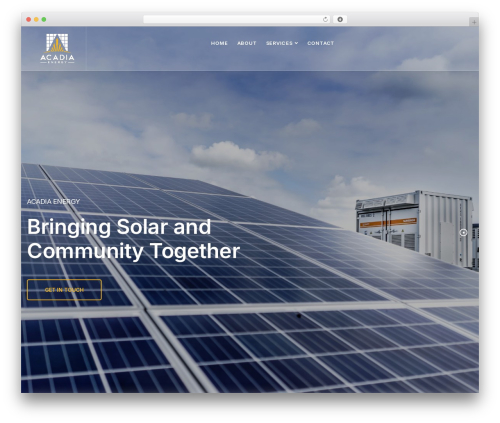The height and width of the screenshot is (423, 500).
Task: Click the round icon beside address bar
Action: [x=340, y=20]
